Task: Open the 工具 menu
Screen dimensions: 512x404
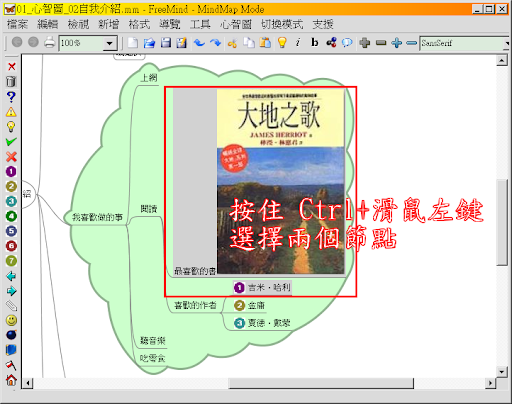Action: 200,24
